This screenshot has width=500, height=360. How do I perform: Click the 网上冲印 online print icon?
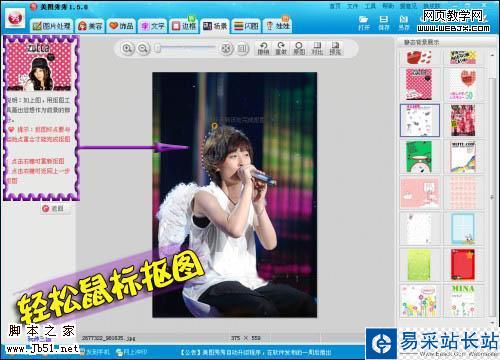(x=131, y=352)
